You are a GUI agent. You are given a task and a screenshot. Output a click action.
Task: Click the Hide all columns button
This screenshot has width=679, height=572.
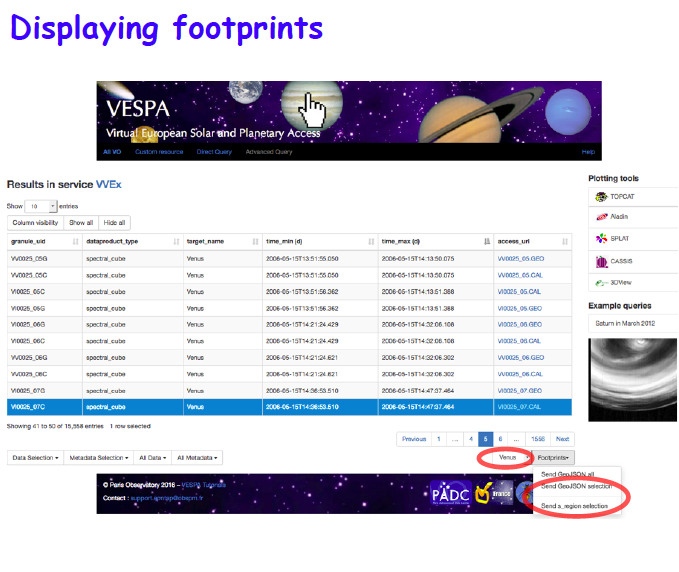click(114, 223)
